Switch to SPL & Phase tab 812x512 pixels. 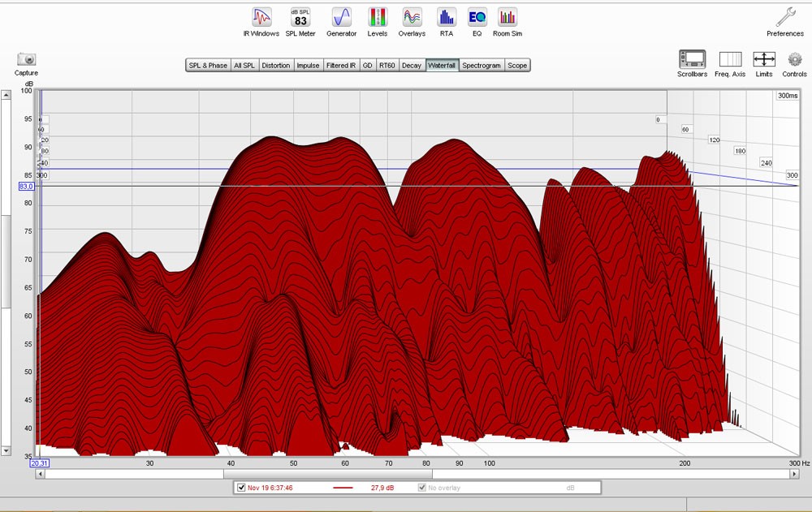[208, 65]
